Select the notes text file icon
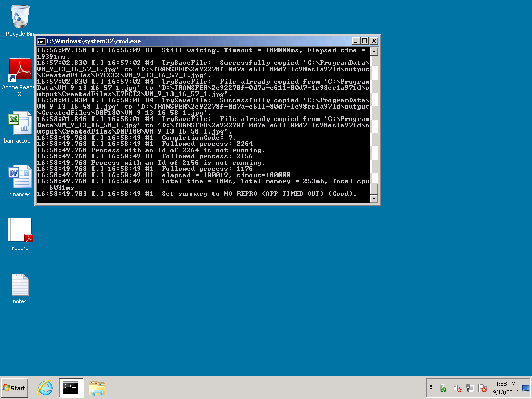The height and width of the screenshot is (399, 532). (x=20, y=285)
